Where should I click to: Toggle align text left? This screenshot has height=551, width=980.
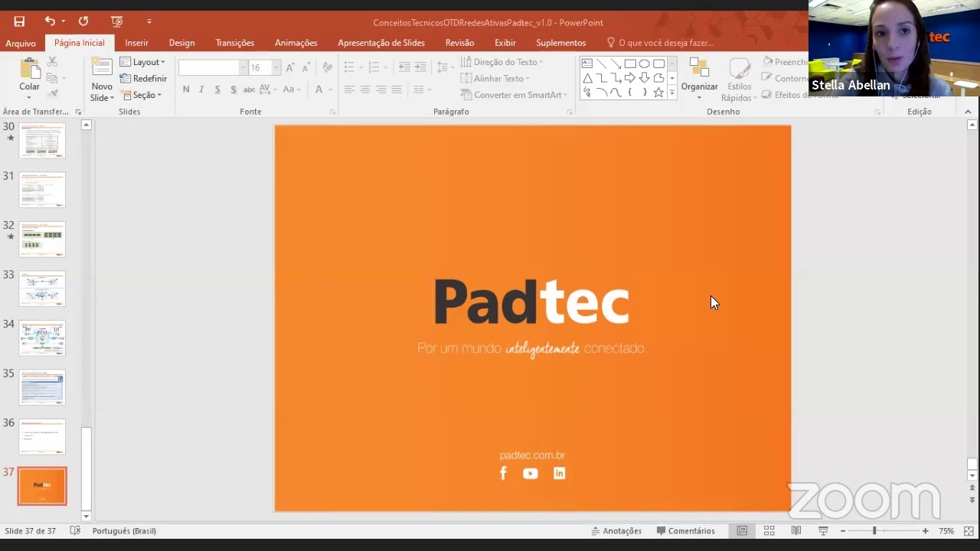pyautogui.click(x=349, y=90)
